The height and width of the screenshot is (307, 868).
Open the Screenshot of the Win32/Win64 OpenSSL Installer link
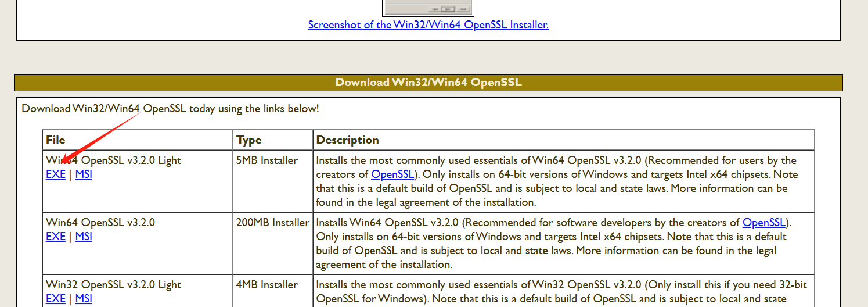tap(428, 25)
